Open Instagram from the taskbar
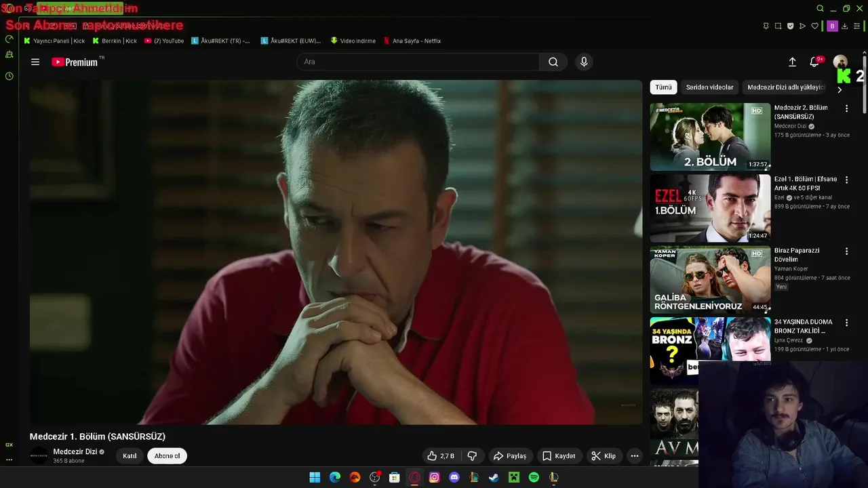The image size is (868, 488). click(435, 477)
